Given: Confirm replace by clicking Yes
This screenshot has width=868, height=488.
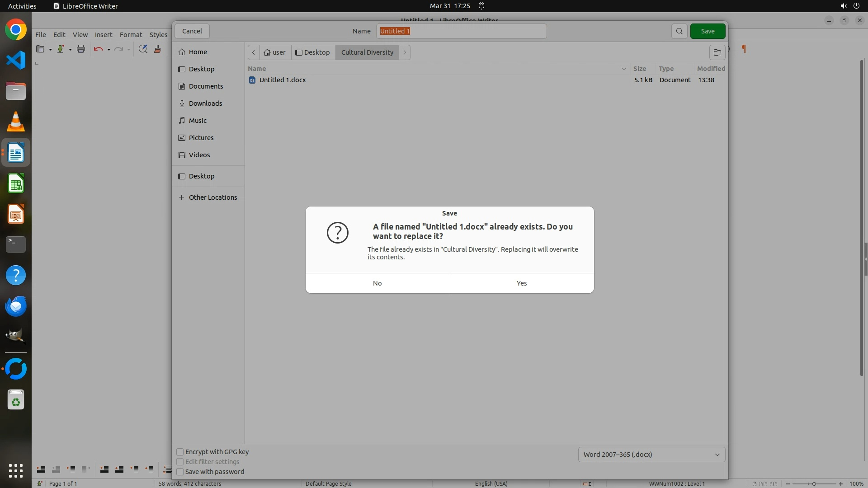Looking at the screenshot, I should (522, 283).
